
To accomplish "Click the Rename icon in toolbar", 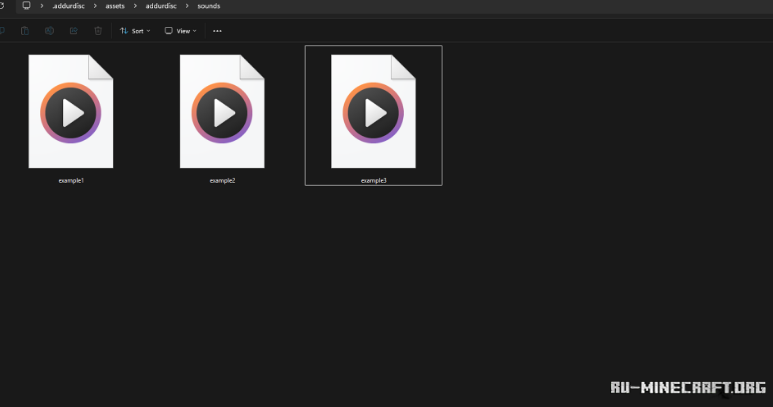I will (49, 31).
